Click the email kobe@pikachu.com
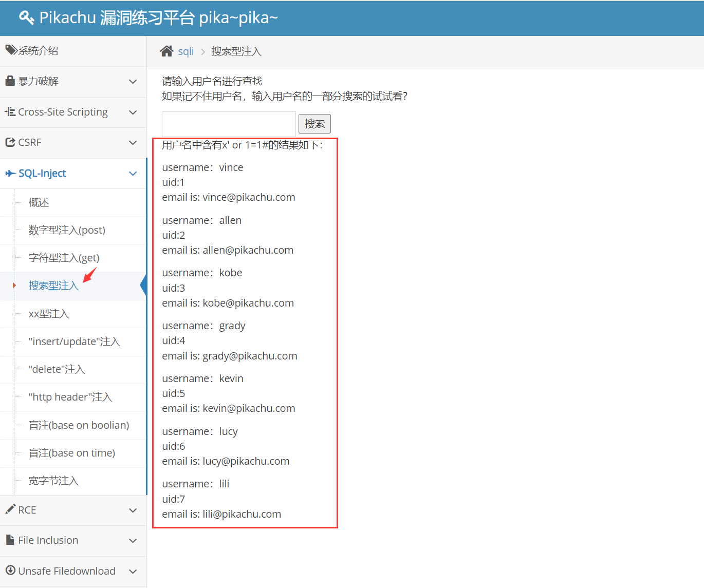 point(248,303)
